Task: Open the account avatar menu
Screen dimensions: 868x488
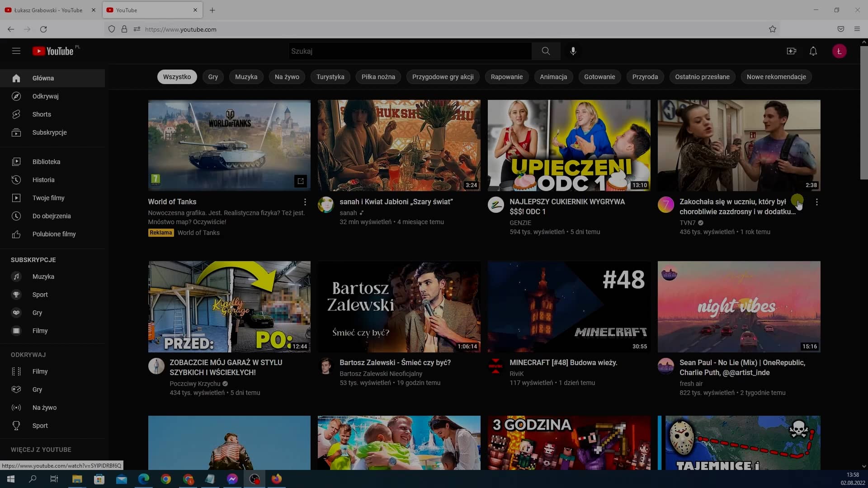Action: tap(839, 51)
